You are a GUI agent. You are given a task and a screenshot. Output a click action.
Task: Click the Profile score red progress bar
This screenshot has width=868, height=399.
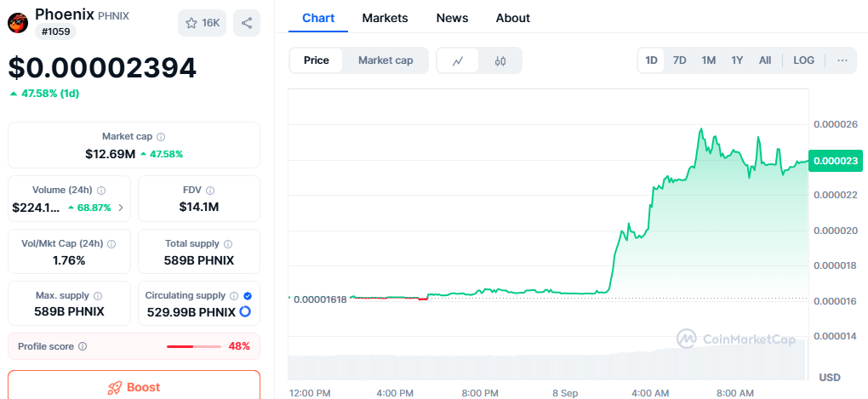pyautogui.click(x=194, y=346)
